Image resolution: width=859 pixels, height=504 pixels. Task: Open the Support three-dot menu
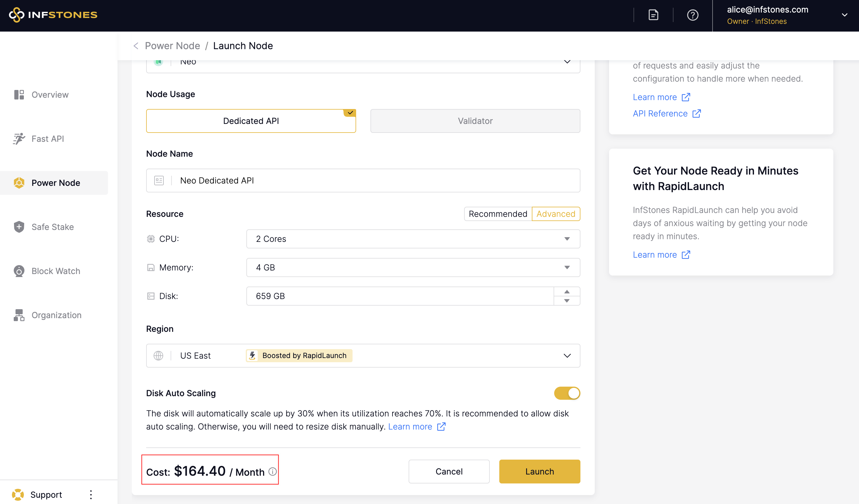[91, 494]
